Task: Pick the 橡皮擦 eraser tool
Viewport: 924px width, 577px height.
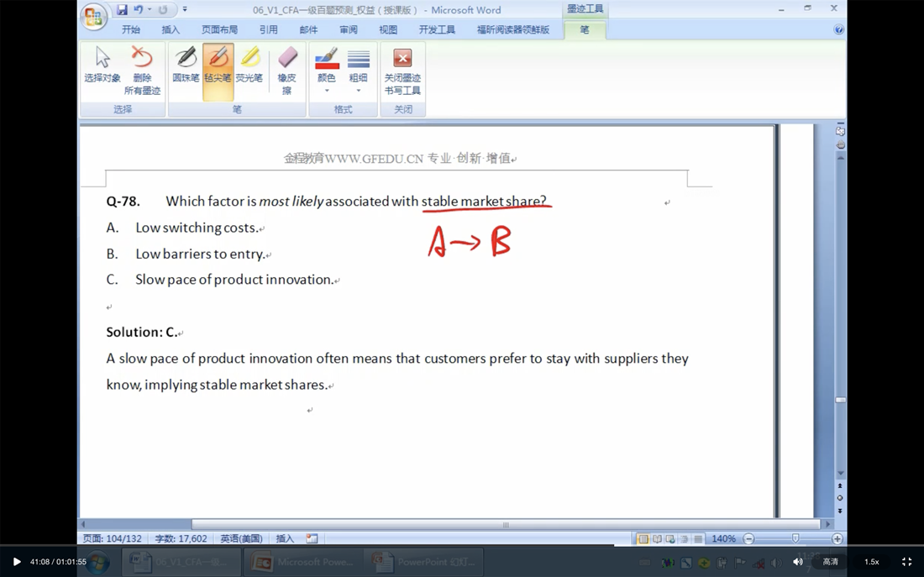Action: click(287, 71)
